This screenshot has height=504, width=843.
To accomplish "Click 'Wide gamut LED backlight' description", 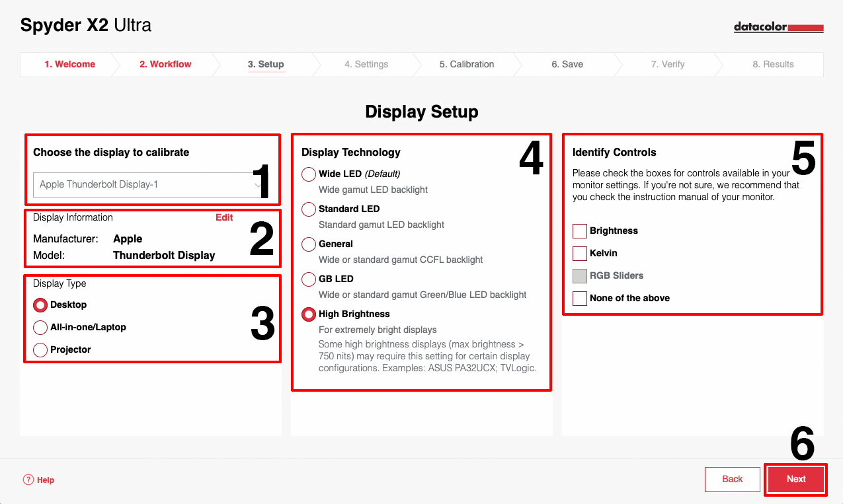I will [374, 190].
